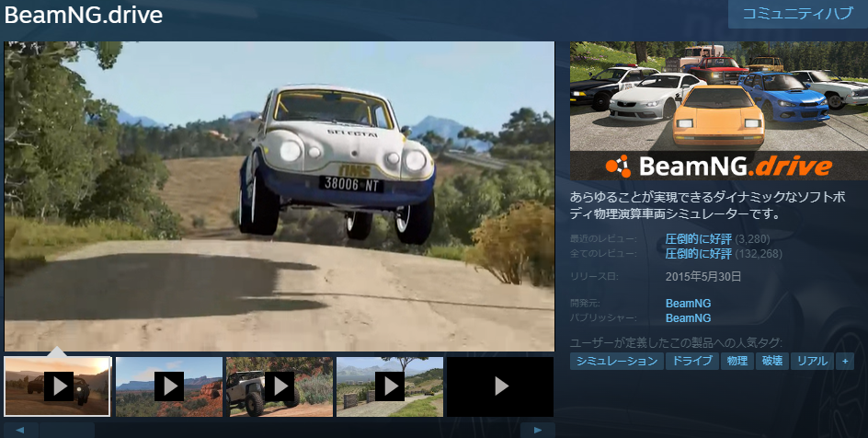Click the release date 2015年5月30日
The image size is (868, 438).
tap(703, 277)
